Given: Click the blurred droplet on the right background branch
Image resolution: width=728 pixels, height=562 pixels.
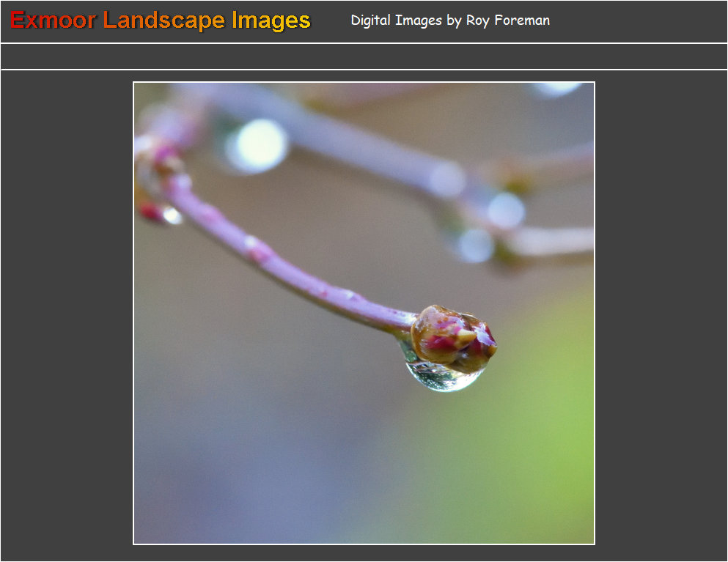Looking at the screenshot, I should pos(506,210).
